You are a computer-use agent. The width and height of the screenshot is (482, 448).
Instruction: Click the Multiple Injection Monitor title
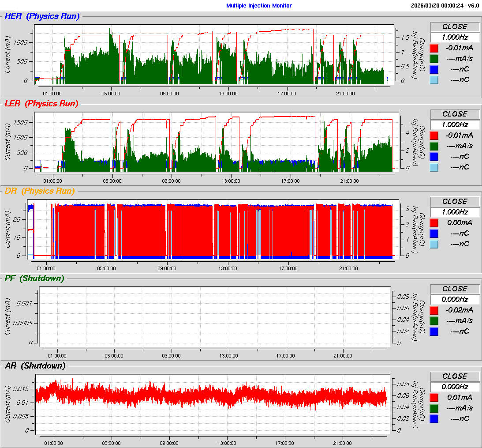[x=259, y=6]
